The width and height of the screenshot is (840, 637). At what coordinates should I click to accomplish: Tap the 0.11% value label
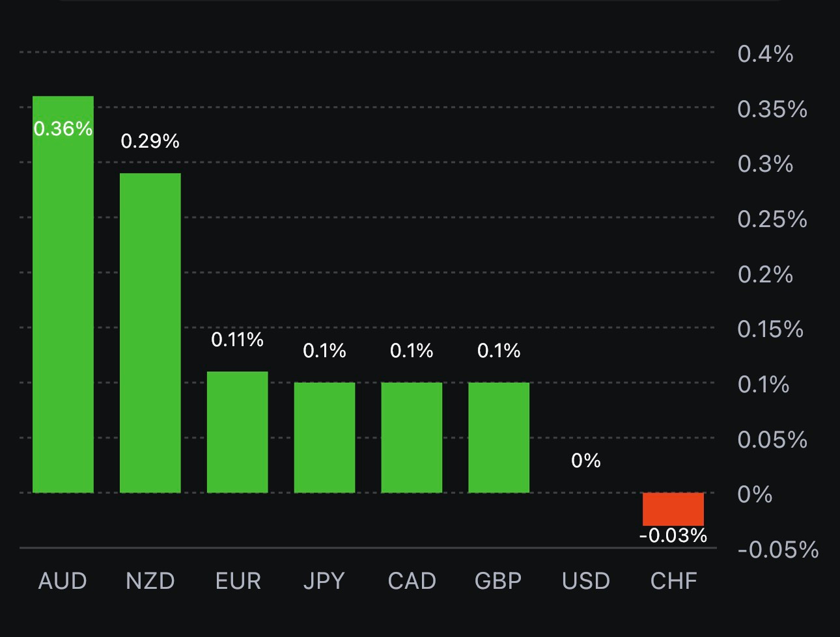(x=238, y=339)
